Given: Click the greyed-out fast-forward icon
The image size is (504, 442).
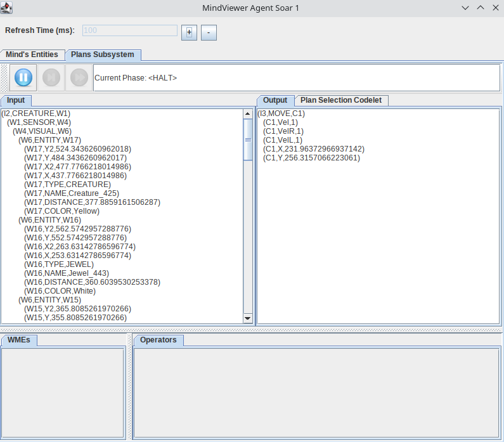Looking at the screenshot, I should click(x=79, y=77).
